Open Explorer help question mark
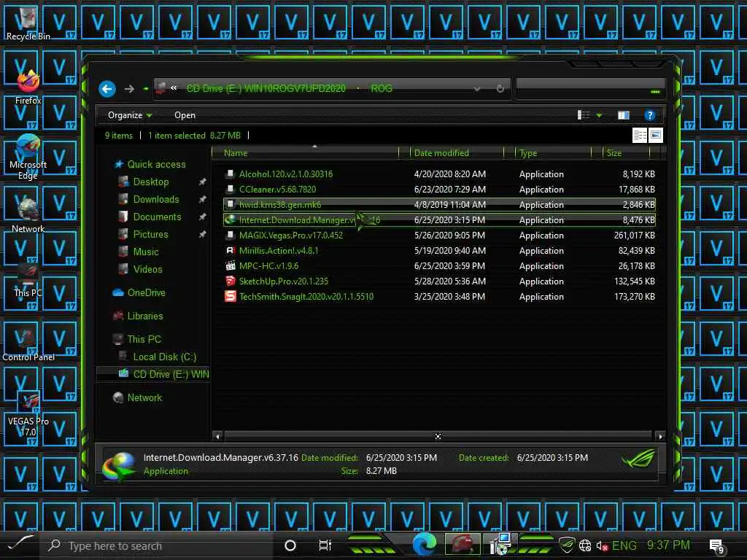Viewport: 747px width, 560px height. 649,115
